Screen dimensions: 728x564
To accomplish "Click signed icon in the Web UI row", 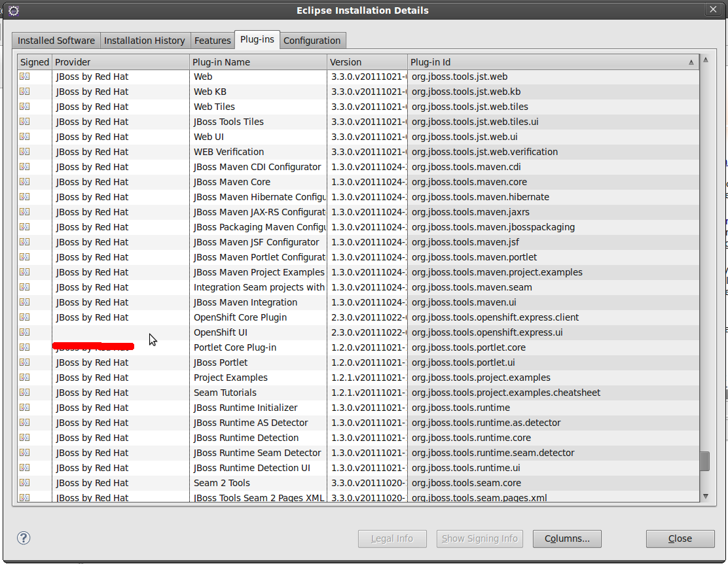I will click(25, 137).
